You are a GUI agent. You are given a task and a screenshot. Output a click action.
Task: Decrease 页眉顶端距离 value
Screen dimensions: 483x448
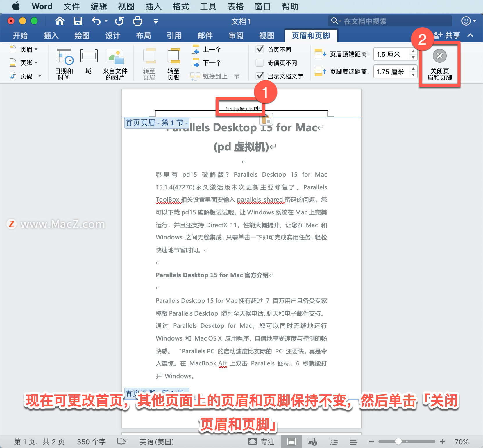click(413, 57)
